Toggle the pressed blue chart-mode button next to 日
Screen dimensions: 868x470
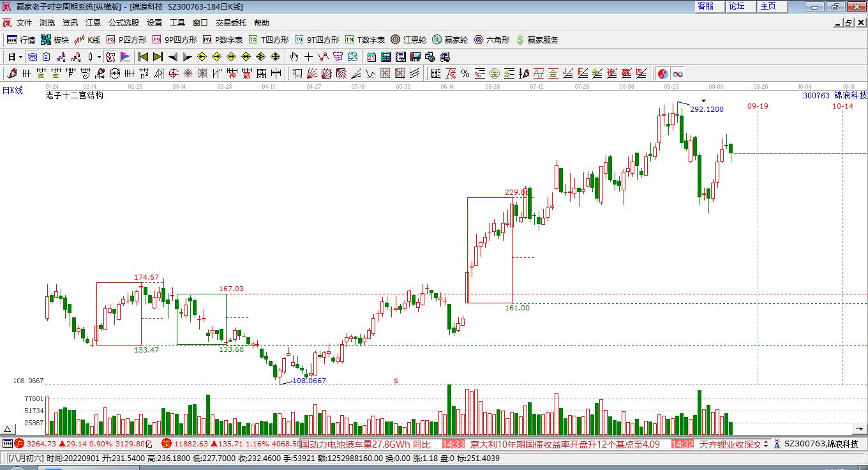pos(32,57)
